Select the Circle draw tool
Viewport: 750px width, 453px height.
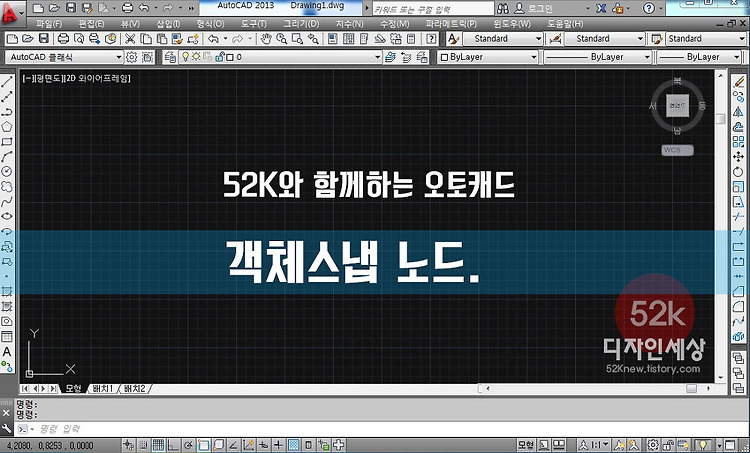point(7,171)
